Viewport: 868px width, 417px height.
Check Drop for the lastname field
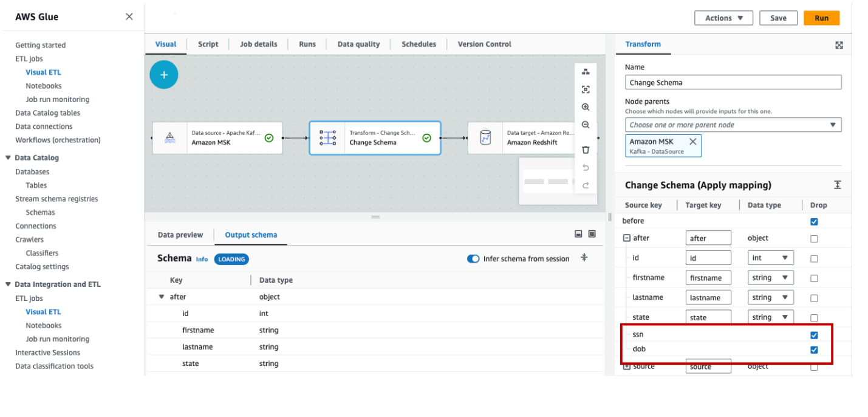814,298
